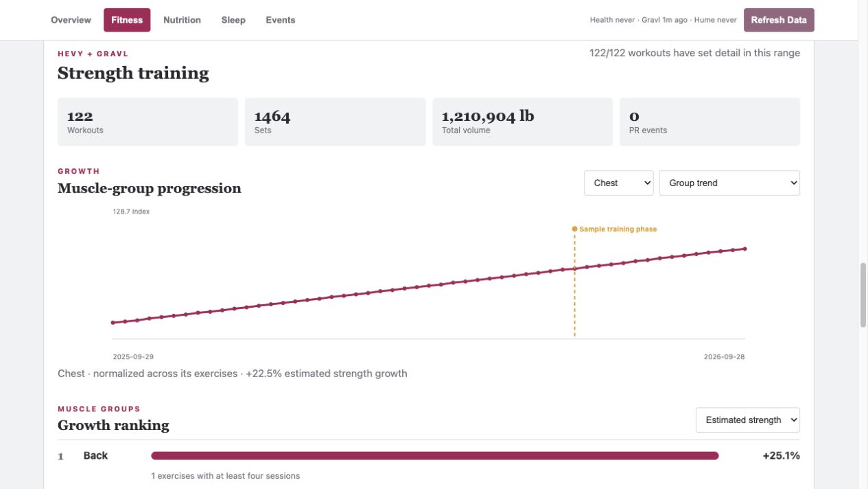Click the 1,210,904 lb Total volume card
Screen dimensions: 868x489
(522, 122)
